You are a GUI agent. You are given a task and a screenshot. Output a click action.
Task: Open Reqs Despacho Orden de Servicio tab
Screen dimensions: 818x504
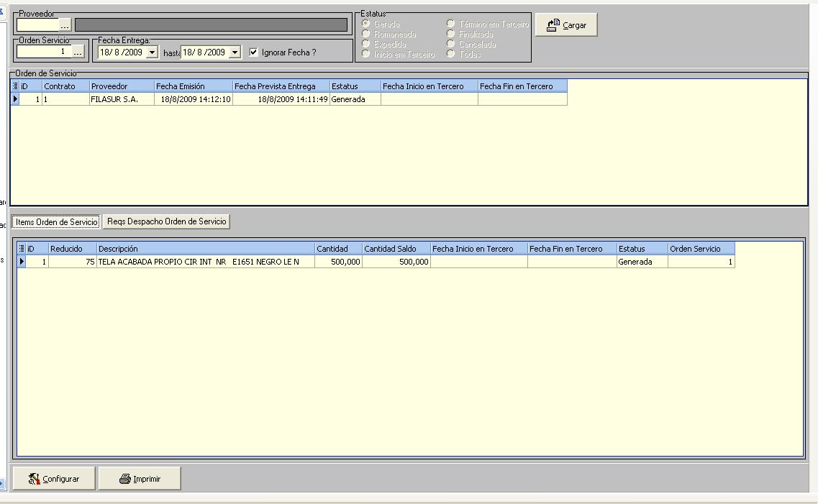(x=166, y=222)
